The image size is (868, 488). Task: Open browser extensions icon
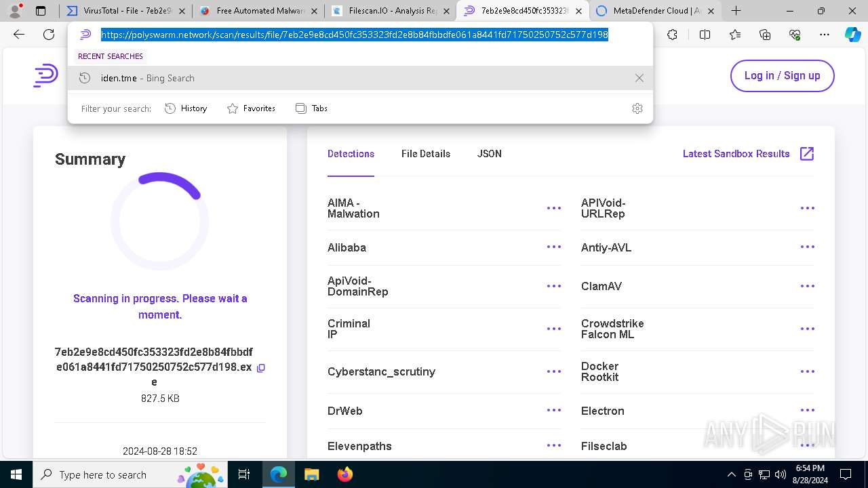pyautogui.click(x=672, y=35)
